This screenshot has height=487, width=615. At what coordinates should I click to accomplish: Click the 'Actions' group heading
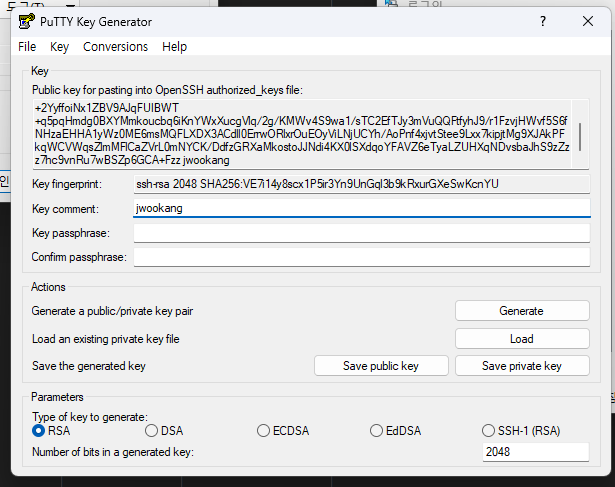click(x=48, y=287)
